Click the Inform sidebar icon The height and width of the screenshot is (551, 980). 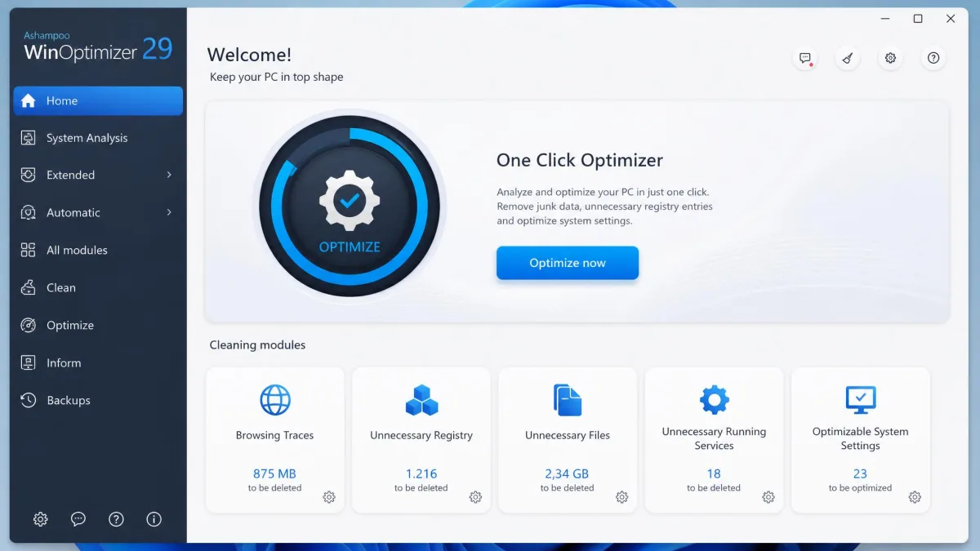click(x=29, y=362)
